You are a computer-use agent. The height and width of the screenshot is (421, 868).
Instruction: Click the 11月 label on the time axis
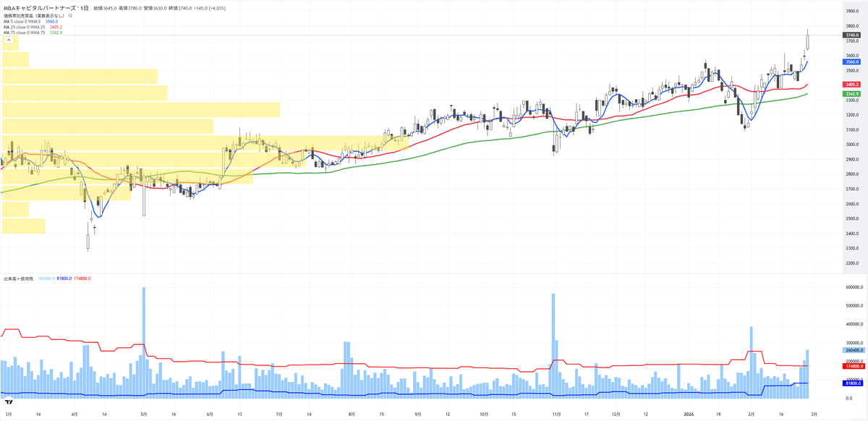(557, 414)
